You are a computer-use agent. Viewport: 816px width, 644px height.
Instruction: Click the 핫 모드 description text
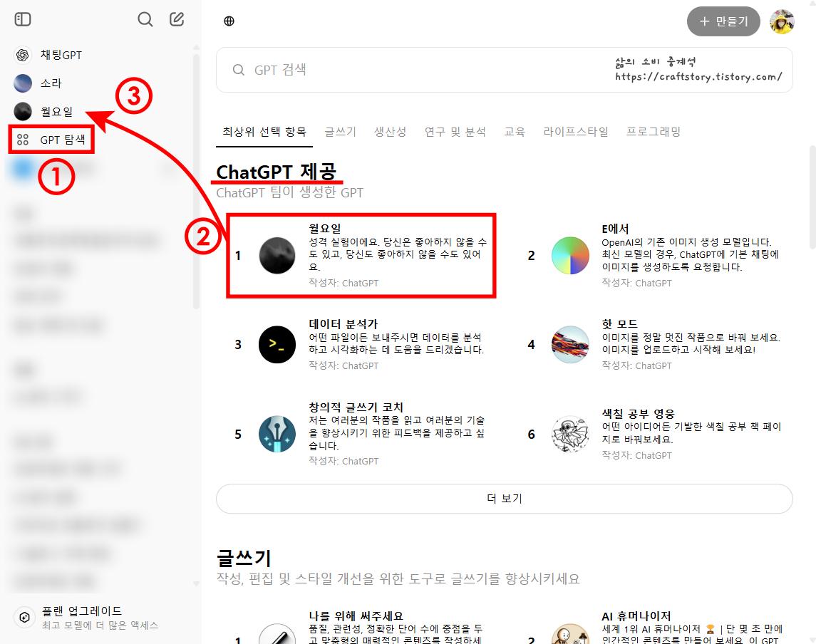tap(691, 343)
